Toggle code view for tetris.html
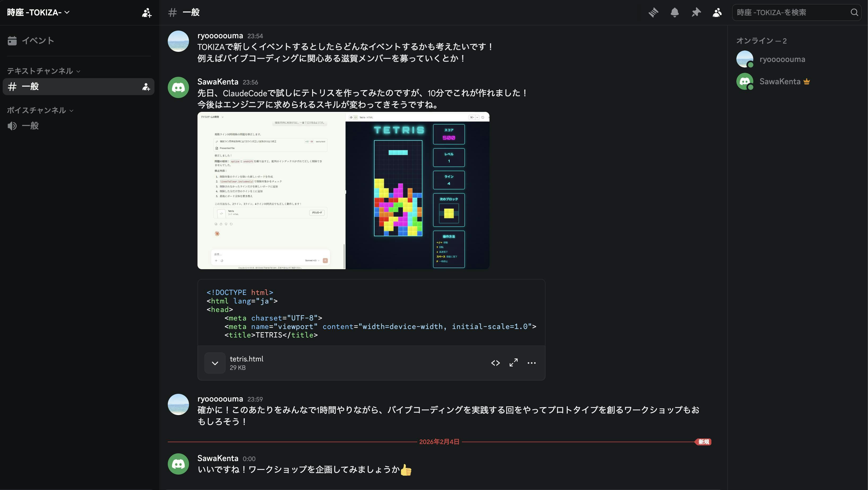This screenshot has height=490, width=868. tap(495, 363)
